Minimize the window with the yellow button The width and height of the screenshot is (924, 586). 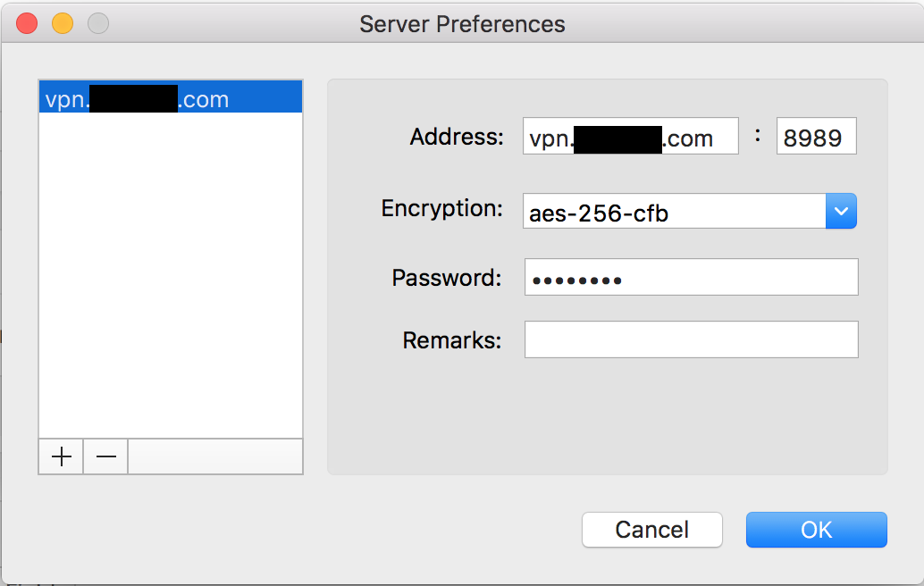pyautogui.click(x=62, y=23)
